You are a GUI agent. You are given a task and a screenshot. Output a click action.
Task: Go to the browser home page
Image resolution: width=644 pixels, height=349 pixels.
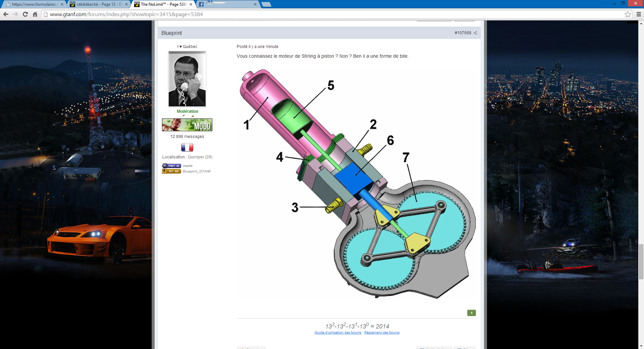click(35, 14)
